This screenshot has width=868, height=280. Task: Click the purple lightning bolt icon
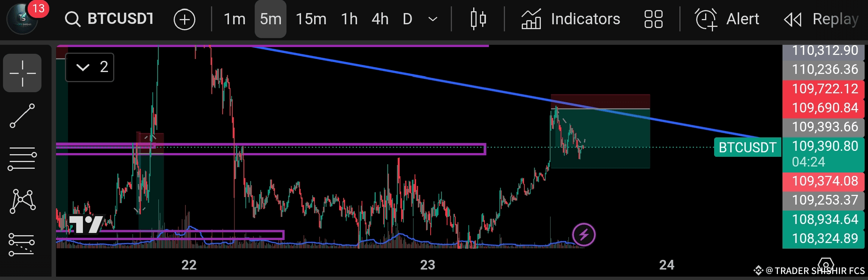tap(584, 235)
